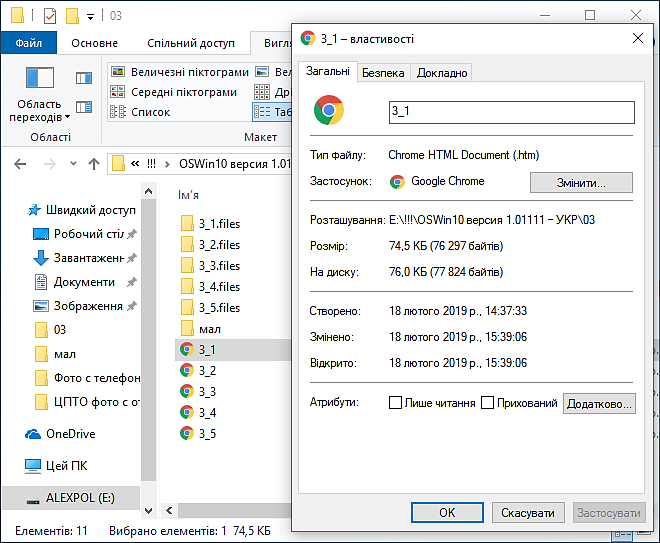Click the Ім'я column header

click(x=188, y=195)
